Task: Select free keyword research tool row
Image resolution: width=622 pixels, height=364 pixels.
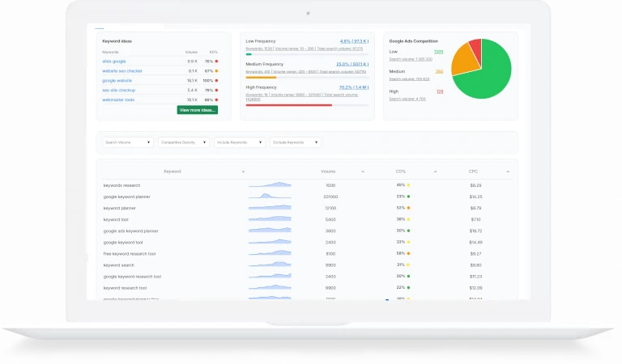Action: coord(307,253)
